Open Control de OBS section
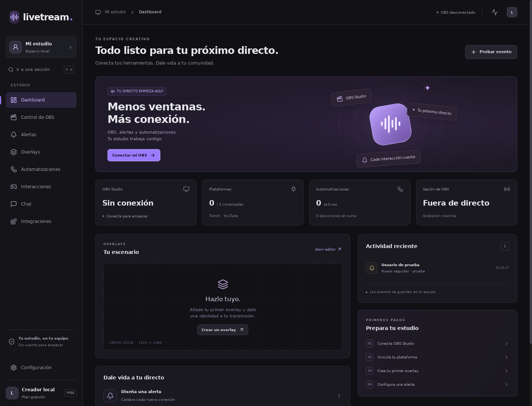The width and height of the screenshot is (532, 406). pyautogui.click(x=41, y=117)
